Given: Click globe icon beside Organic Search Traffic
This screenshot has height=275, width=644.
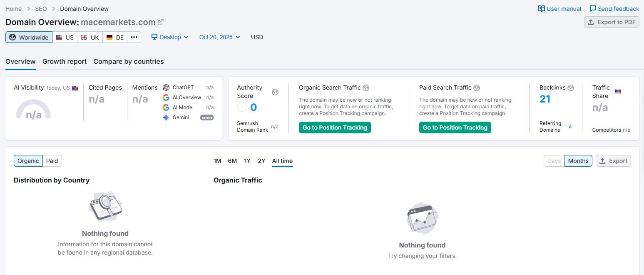Looking at the screenshot, I should click(x=366, y=87).
